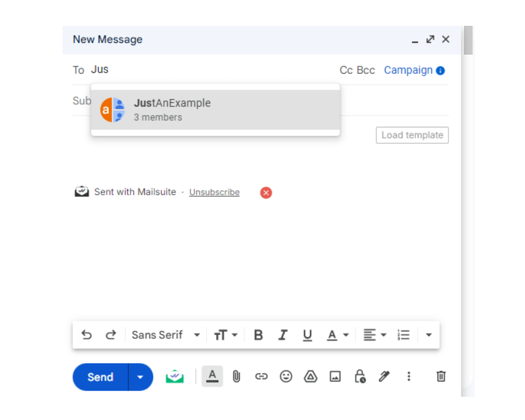The image size is (525, 420).
Task: Attach files with the paperclip icon
Action: pyautogui.click(x=236, y=376)
